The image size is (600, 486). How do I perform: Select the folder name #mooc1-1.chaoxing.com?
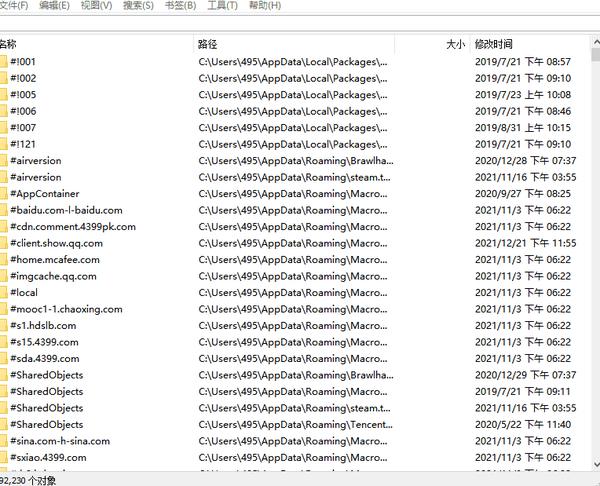click(x=66, y=309)
